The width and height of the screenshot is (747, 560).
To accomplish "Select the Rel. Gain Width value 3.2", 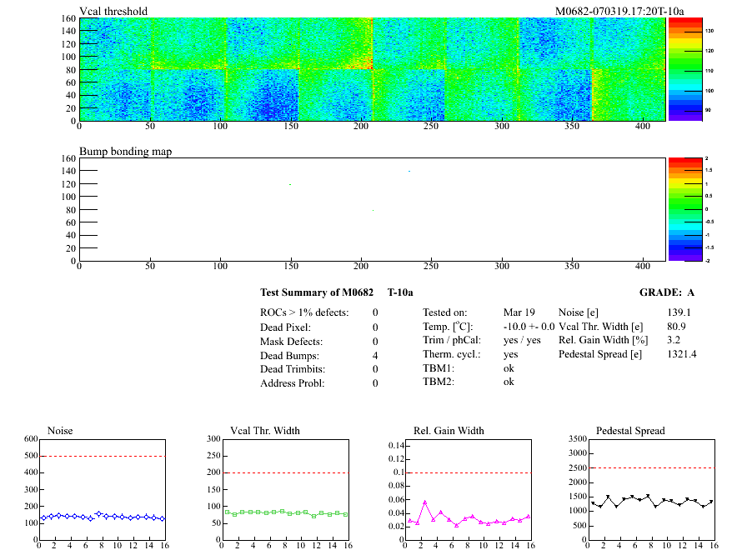I will click(x=674, y=340).
